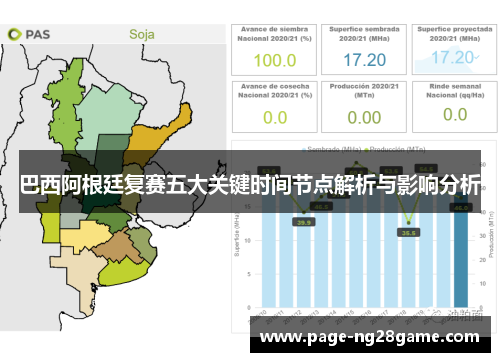The height and width of the screenshot is (362, 500).
Task: Click the Avance de cosecha Nacional header
Action: pyautogui.click(x=275, y=91)
